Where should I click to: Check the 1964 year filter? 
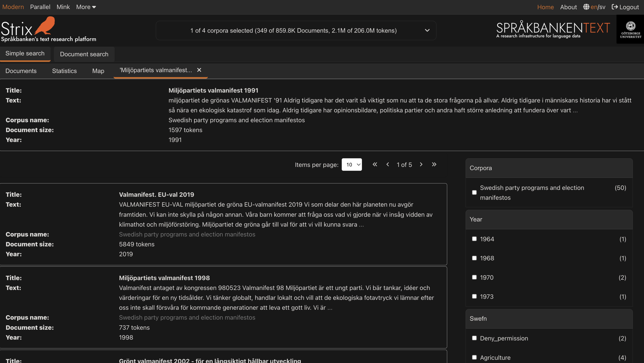[x=474, y=239]
